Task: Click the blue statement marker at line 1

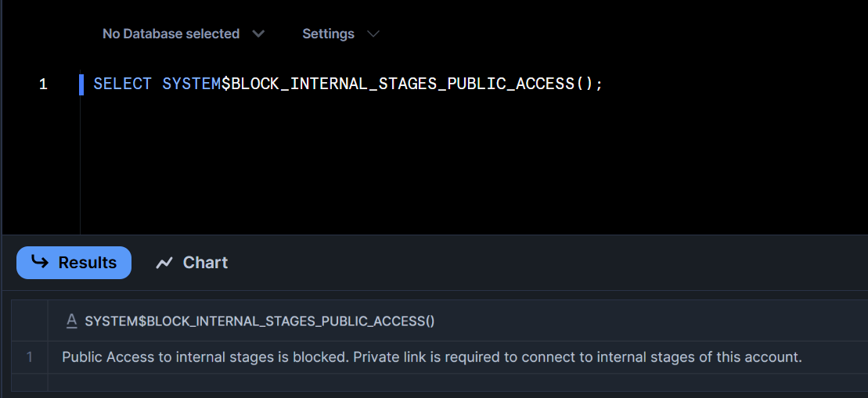Action: tap(81, 84)
